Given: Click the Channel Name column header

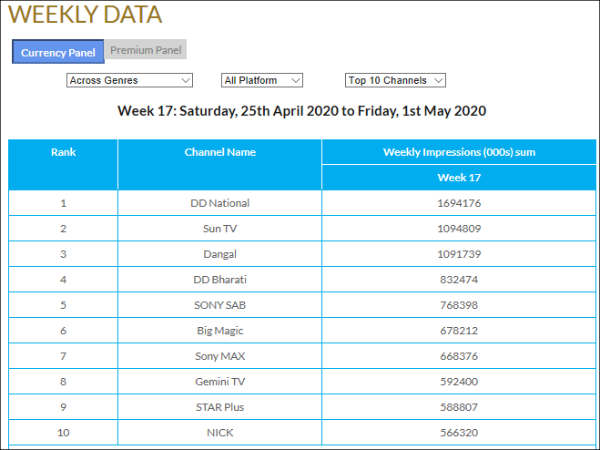Looking at the screenshot, I should [220, 152].
